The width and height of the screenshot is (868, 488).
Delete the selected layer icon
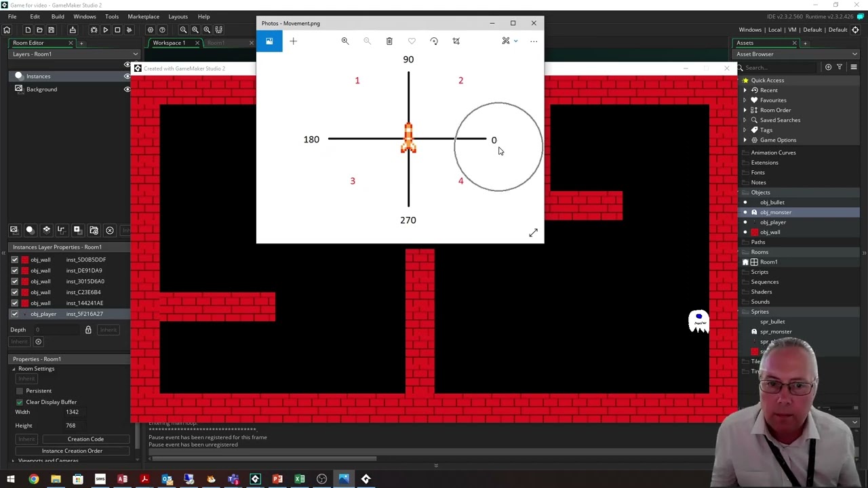[x=109, y=230]
